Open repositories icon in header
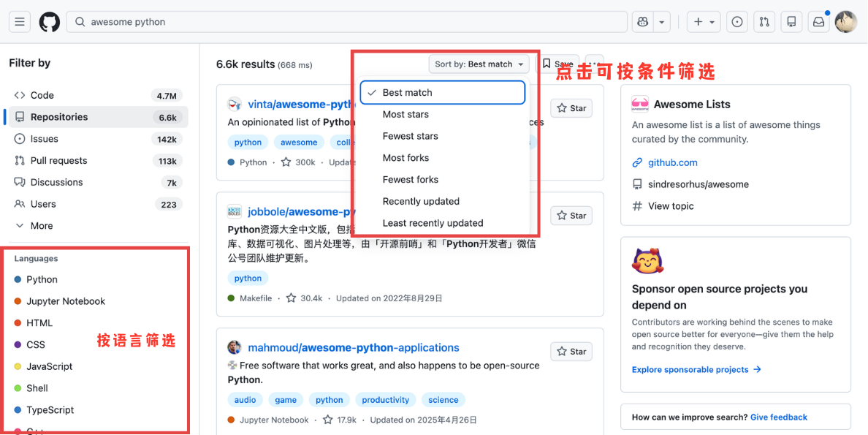This screenshot has width=868, height=435. (791, 22)
